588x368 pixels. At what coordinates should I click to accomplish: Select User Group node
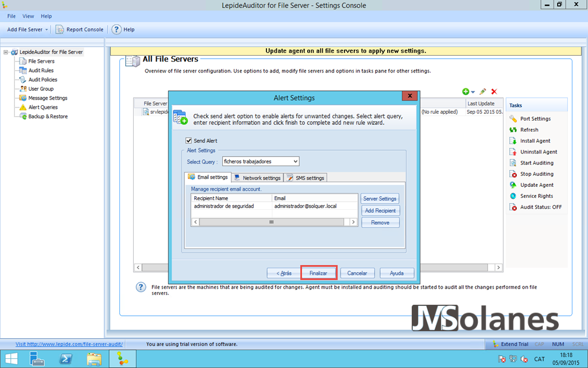pos(41,89)
